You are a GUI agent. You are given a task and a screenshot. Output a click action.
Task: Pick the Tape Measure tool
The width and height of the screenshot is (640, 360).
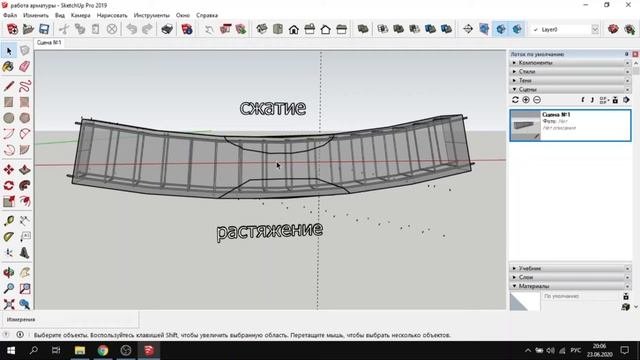(9, 221)
